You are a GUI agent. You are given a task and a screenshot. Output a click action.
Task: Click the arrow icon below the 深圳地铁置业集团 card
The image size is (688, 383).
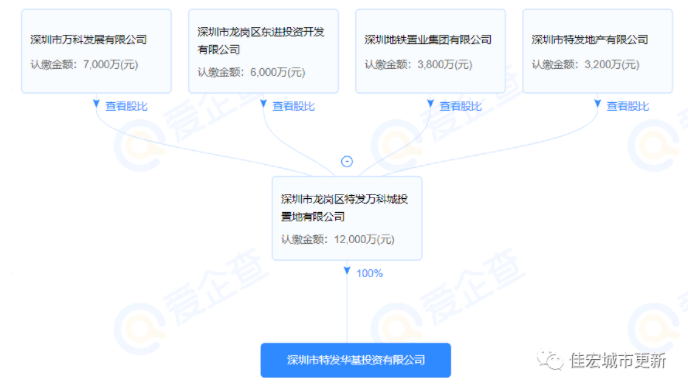(x=430, y=104)
